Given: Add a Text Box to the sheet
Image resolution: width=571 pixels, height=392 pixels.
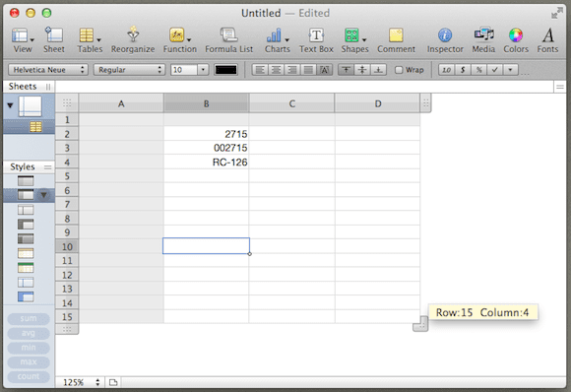Looking at the screenshot, I should click(x=316, y=35).
